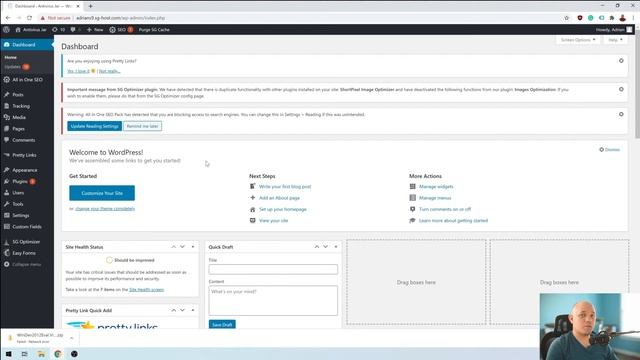The width and height of the screenshot is (640, 360).
Task: Click 'Turn comments on or off' link
Action: [x=445, y=209]
